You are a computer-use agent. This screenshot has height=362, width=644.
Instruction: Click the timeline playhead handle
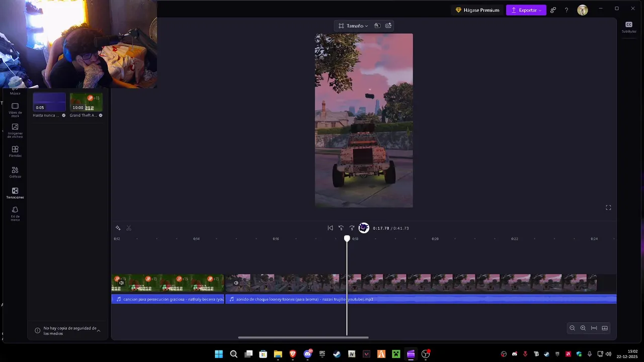(x=347, y=238)
